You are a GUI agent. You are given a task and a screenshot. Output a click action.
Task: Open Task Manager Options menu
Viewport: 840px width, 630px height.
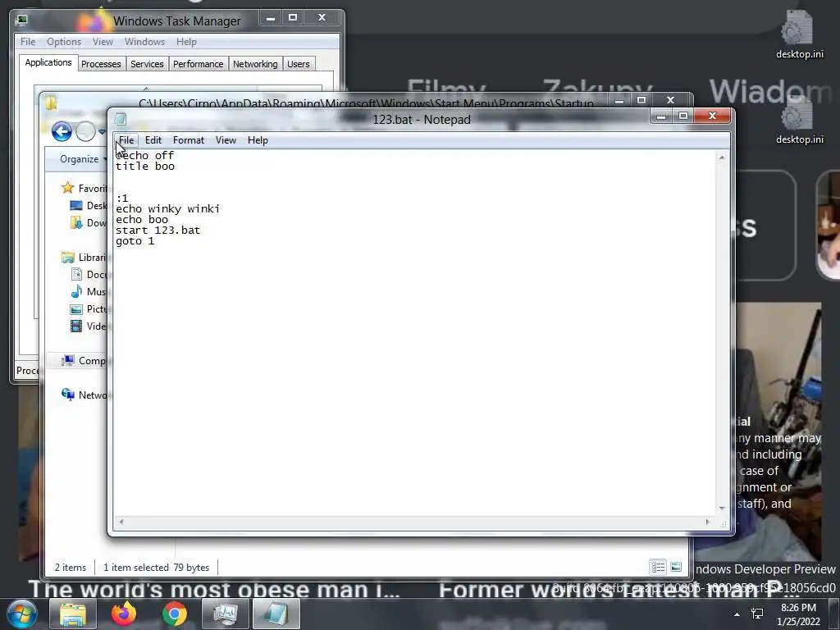pyautogui.click(x=64, y=42)
